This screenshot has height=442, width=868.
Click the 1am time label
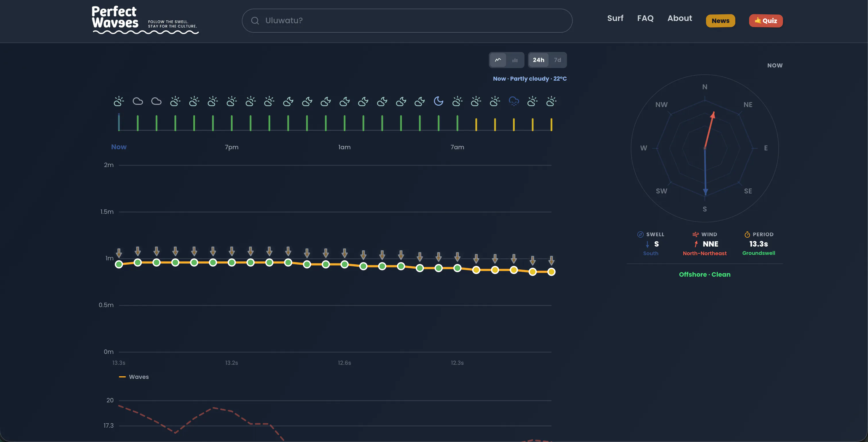tap(344, 147)
